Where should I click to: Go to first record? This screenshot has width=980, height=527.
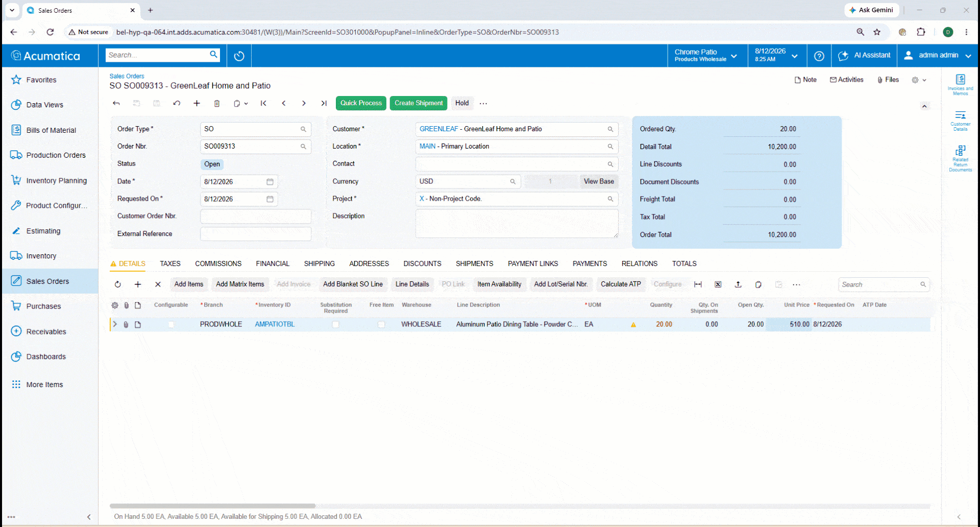263,103
